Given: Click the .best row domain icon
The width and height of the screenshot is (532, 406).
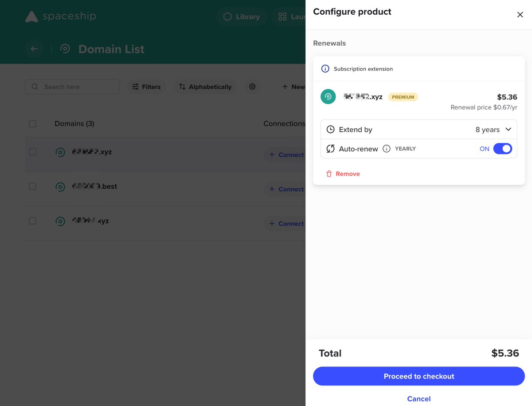Looking at the screenshot, I should click(x=60, y=187).
